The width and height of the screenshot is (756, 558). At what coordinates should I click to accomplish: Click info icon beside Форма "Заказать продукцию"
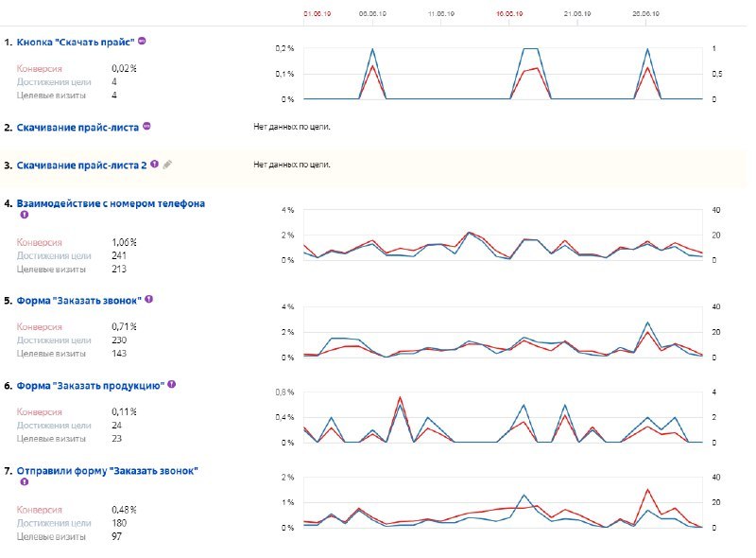[x=172, y=384]
